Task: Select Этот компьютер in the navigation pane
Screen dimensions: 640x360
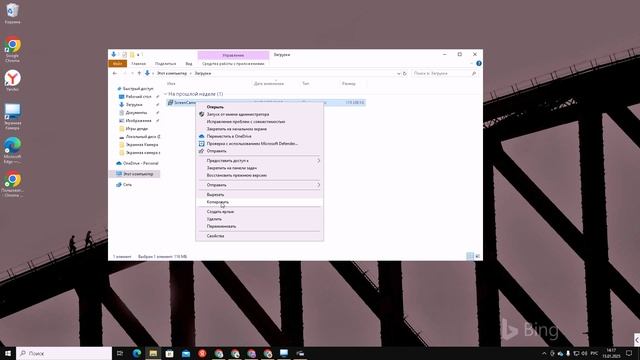Action: (x=138, y=174)
